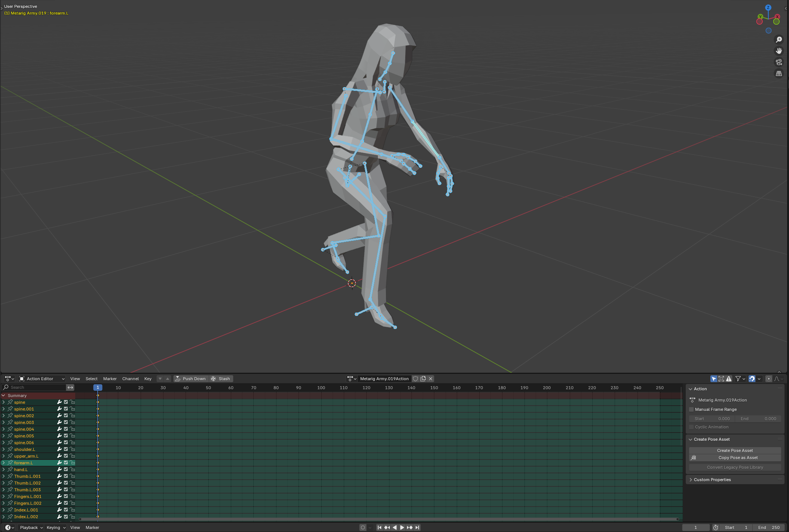Expand the upper_arm.L channel
This screenshot has height=532, width=789.
tap(4, 456)
